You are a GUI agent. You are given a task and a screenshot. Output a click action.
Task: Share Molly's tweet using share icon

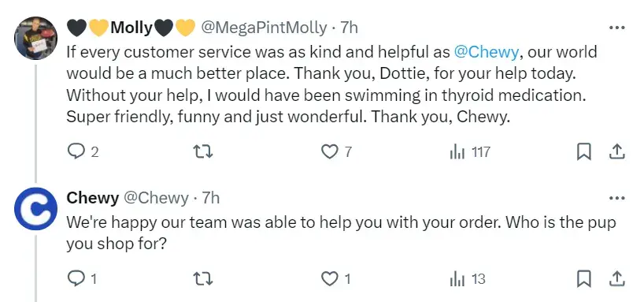pyautogui.click(x=616, y=152)
